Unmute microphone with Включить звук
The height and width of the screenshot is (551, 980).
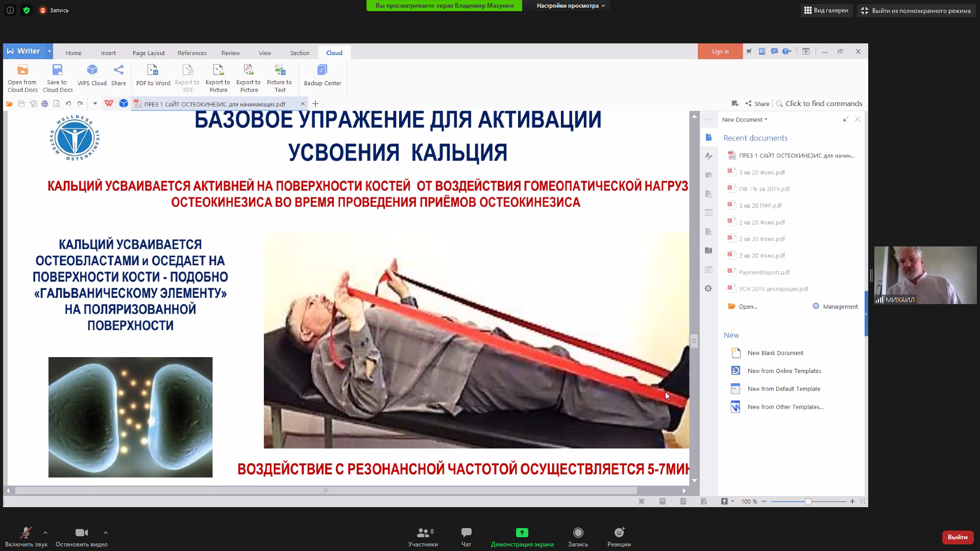(26, 533)
